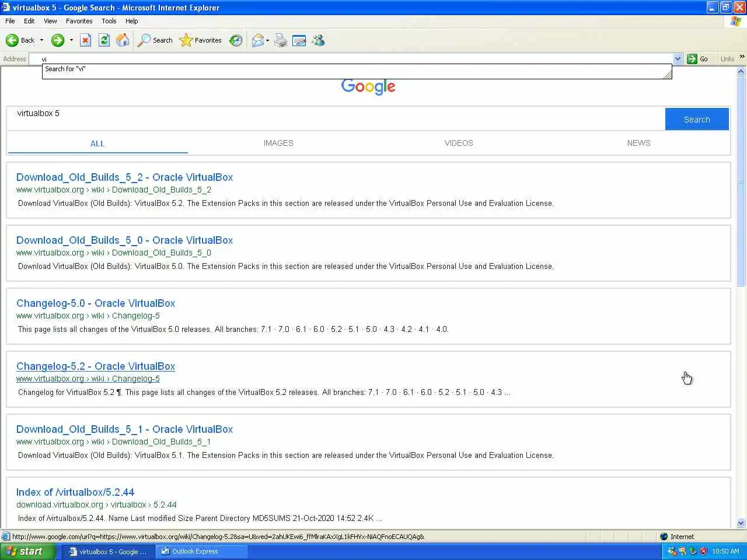The height and width of the screenshot is (560, 747).
Task: Click the Internet zone globe in the status bar
Action: coord(664,537)
